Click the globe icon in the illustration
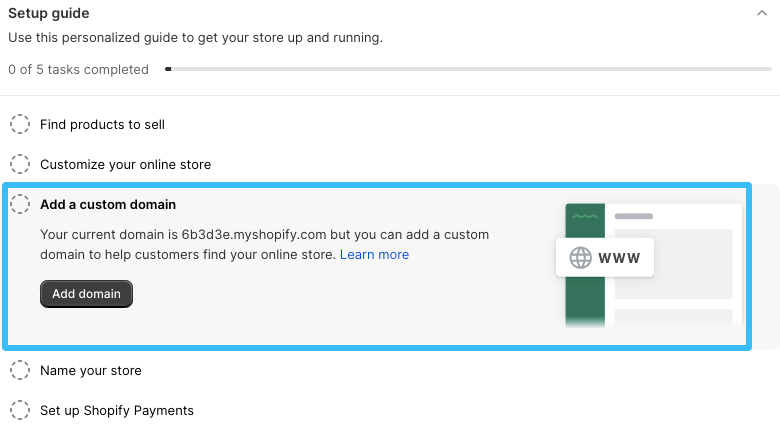Screen dimensions: 780x427 [x=580, y=258]
